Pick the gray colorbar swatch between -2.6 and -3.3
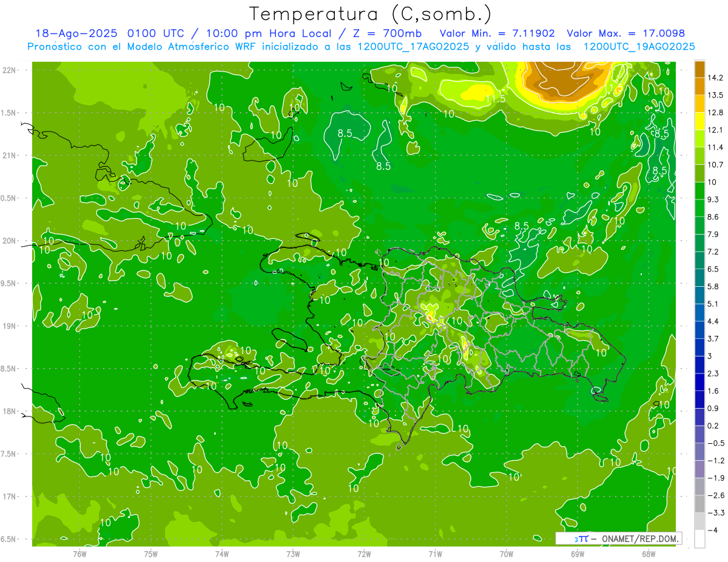The width and height of the screenshot is (728, 562). pos(699,504)
